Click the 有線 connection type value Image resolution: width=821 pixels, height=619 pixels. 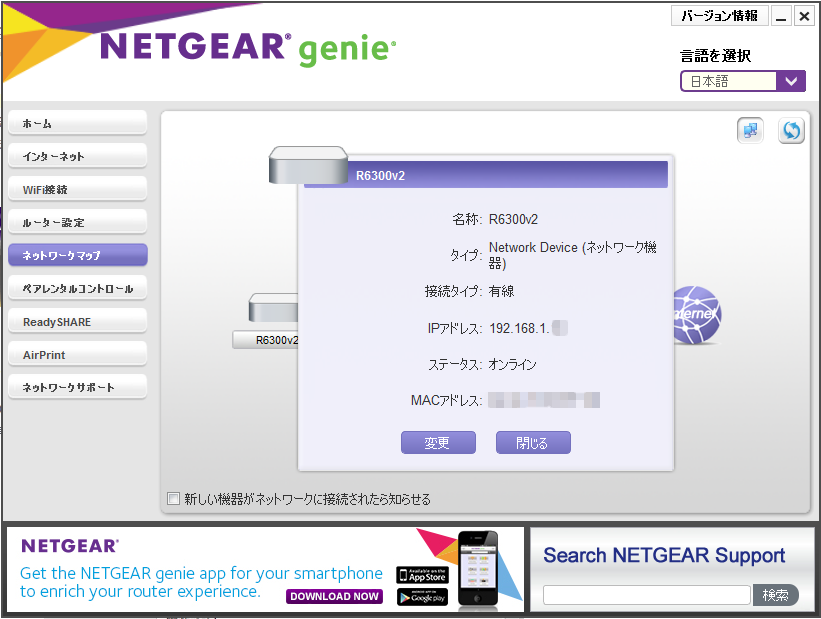501,291
